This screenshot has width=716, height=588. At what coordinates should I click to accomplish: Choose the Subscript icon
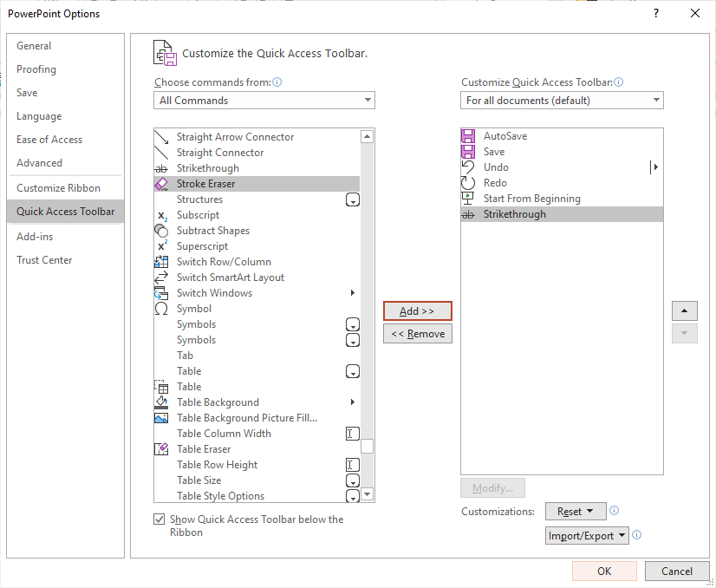(x=163, y=216)
